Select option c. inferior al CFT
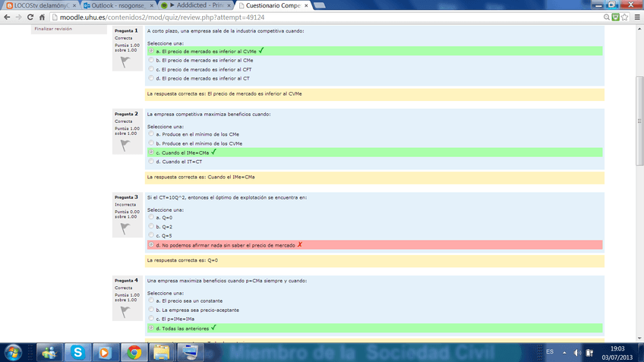Screen dimensions: 644x362 [151, 69]
